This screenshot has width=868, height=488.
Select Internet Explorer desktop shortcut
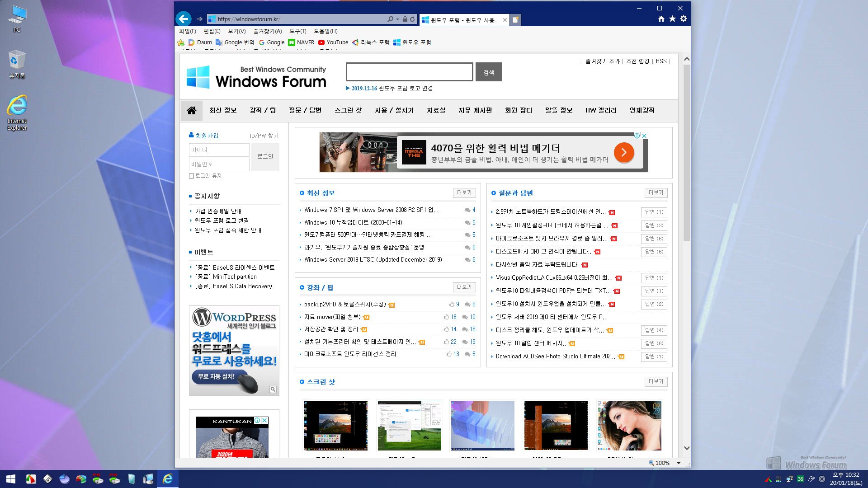coord(17,113)
